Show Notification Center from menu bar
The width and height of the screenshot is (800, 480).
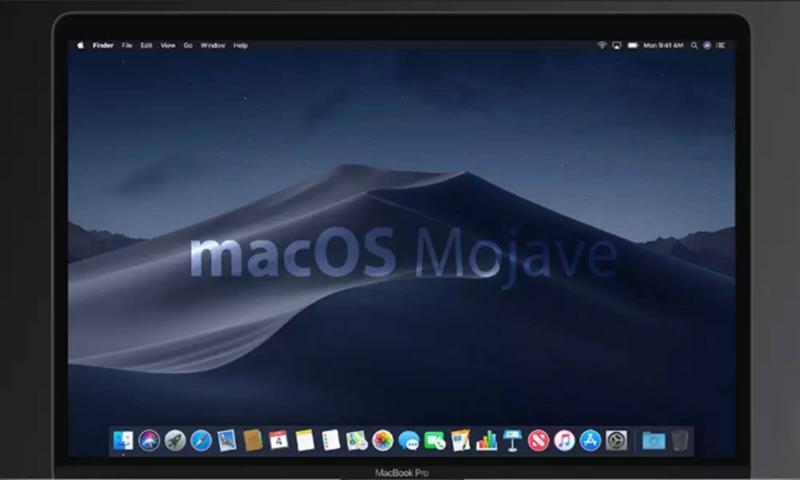(x=721, y=45)
